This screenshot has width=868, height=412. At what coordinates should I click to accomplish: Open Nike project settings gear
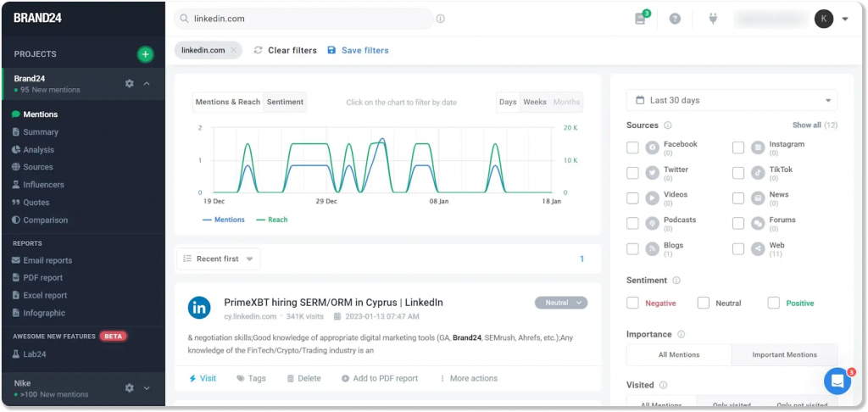[130, 388]
